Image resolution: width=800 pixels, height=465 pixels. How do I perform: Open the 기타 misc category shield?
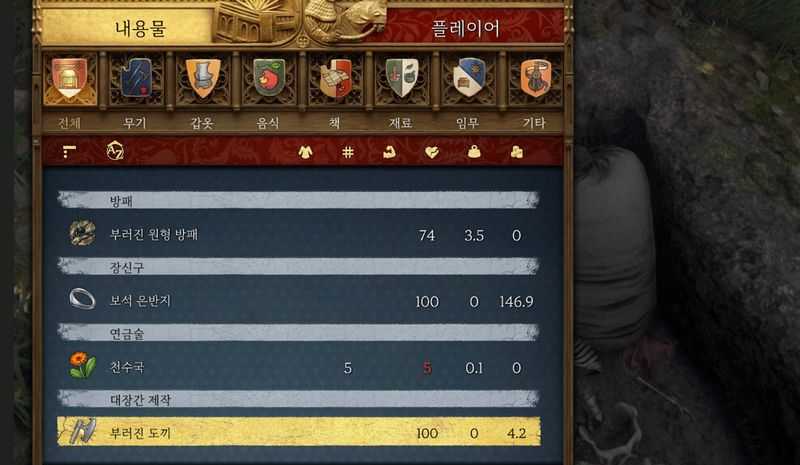(x=535, y=78)
